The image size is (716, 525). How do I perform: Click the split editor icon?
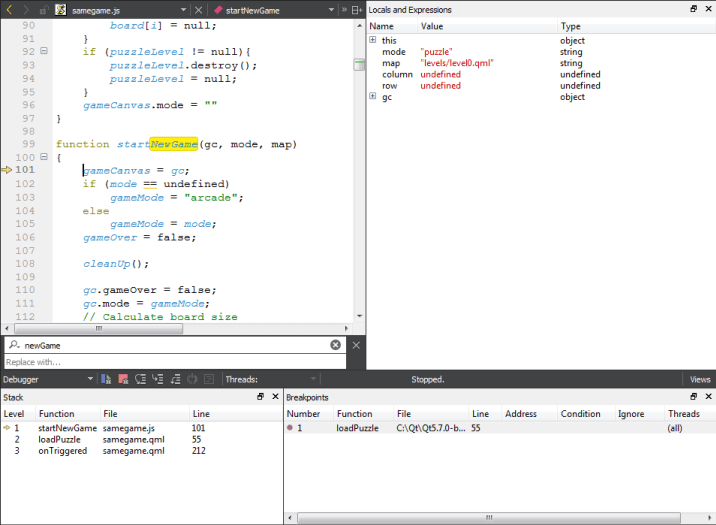point(357,10)
